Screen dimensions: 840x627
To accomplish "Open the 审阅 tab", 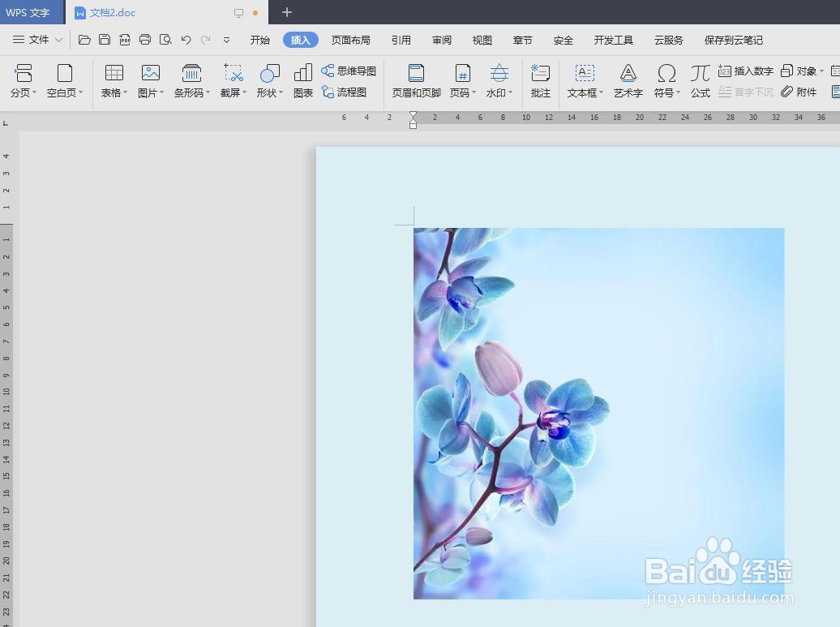I will coord(441,41).
